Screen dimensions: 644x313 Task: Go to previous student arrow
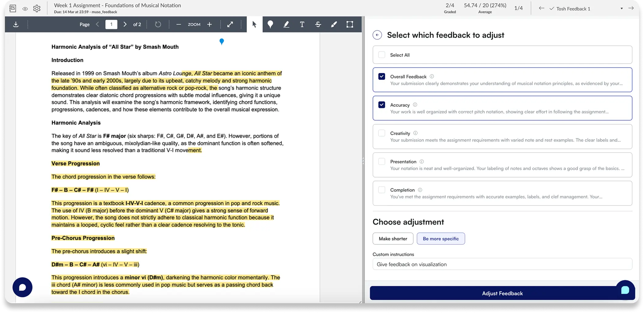coord(542,8)
